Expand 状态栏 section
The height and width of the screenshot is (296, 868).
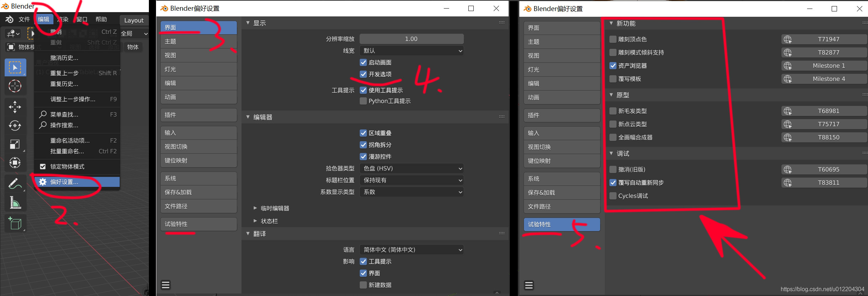pos(255,221)
